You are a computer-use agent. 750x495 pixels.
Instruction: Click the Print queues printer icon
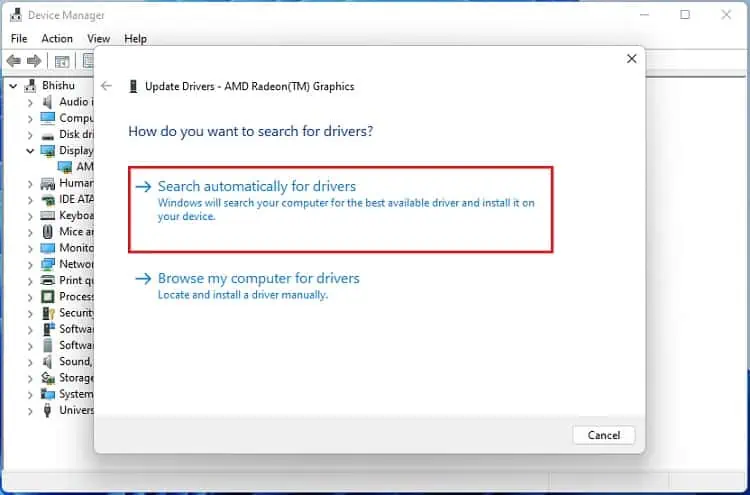47,281
